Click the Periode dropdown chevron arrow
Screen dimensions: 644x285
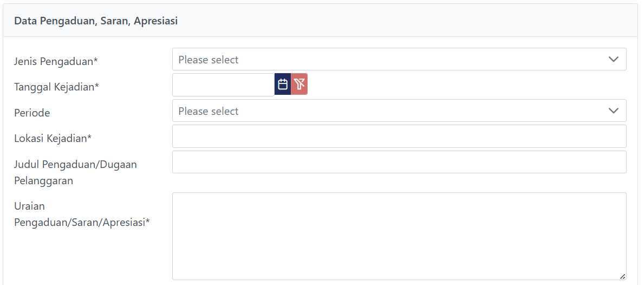[x=613, y=111]
